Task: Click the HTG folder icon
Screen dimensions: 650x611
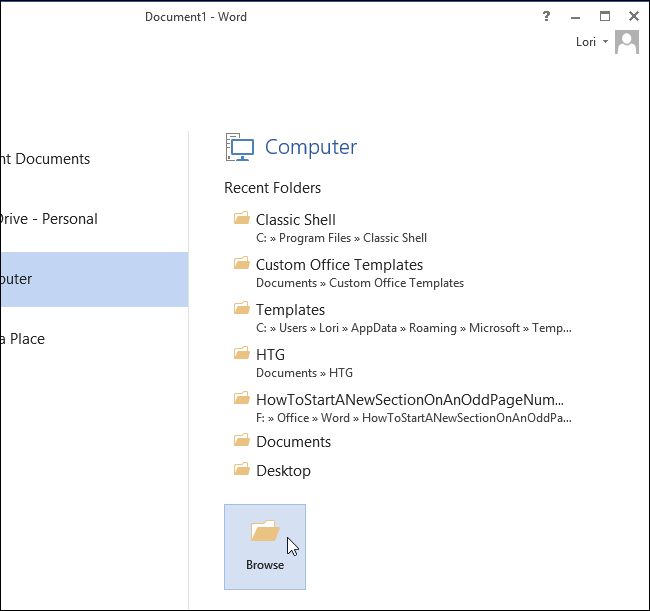Action: click(241, 353)
